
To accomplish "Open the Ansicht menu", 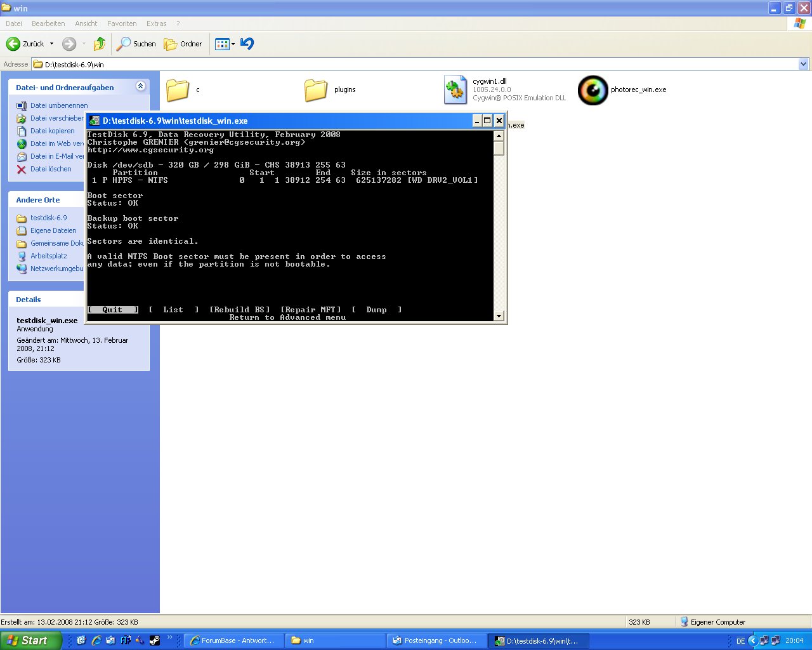I will pos(86,23).
